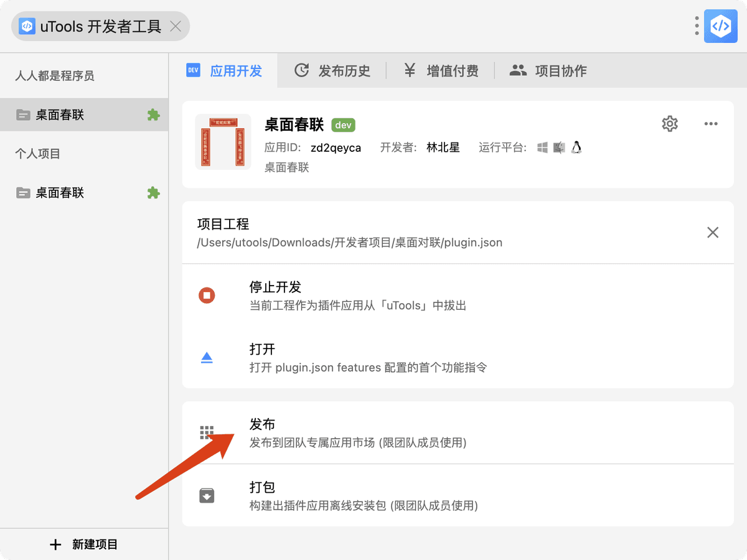
Task: Select the 应用开发 tab
Action: 224,71
